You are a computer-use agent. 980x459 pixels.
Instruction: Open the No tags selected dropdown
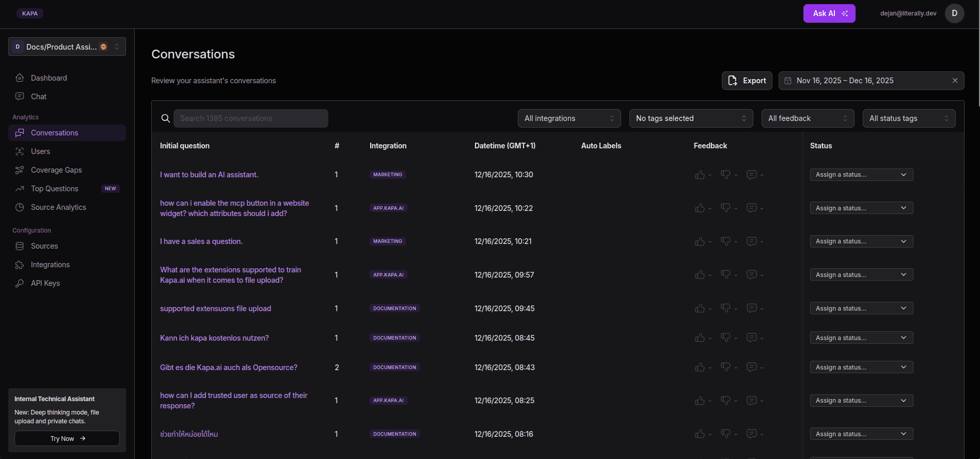coord(691,118)
